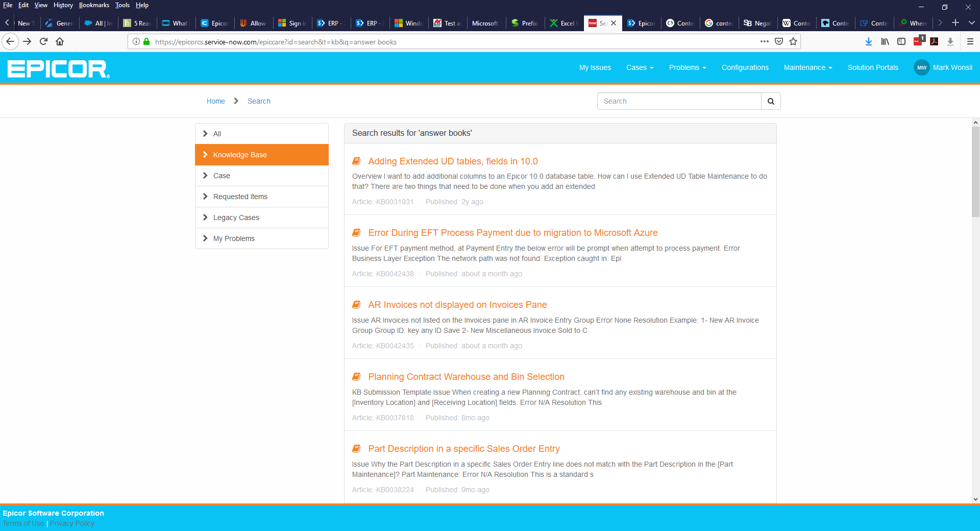Screen dimensions: 980x531
Task: Click the scrollbar down arrow
Action: (975, 499)
